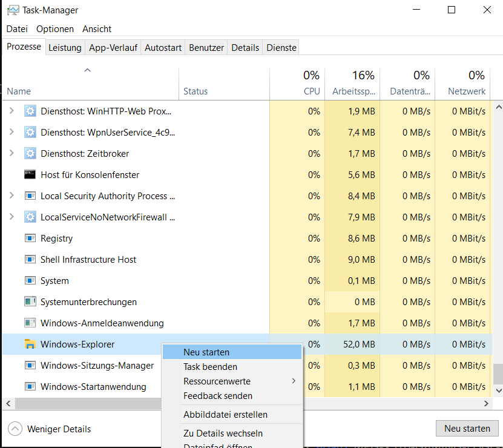Select the Shell Infrastructure Host row name
This screenshot has width=503, height=448.
pos(88,259)
